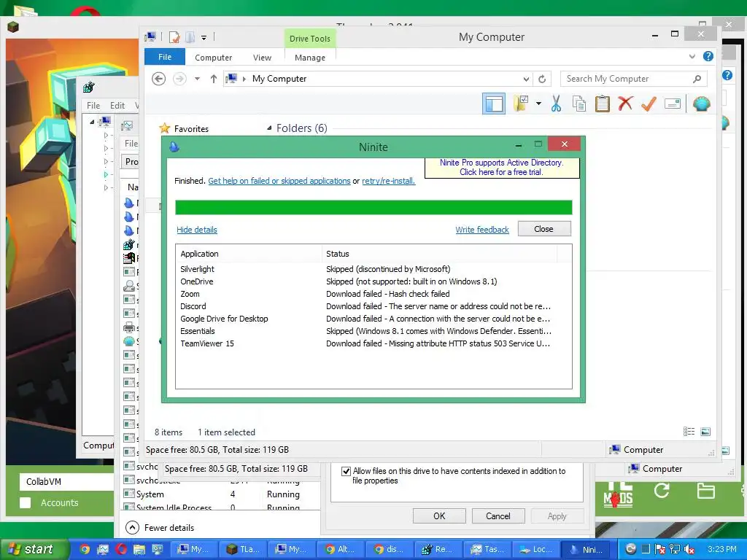Click the Ninite title bar icon

pyautogui.click(x=174, y=147)
